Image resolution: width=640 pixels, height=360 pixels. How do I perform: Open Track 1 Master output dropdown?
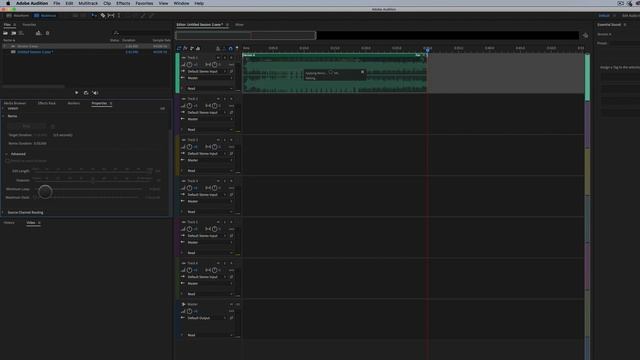click(210, 78)
